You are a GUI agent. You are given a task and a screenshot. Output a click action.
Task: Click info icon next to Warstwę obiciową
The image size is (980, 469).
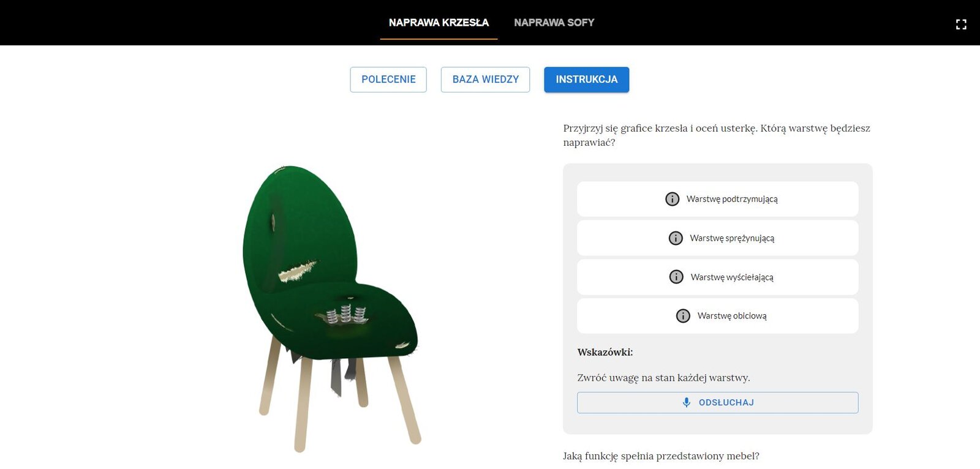pos(683,316)
